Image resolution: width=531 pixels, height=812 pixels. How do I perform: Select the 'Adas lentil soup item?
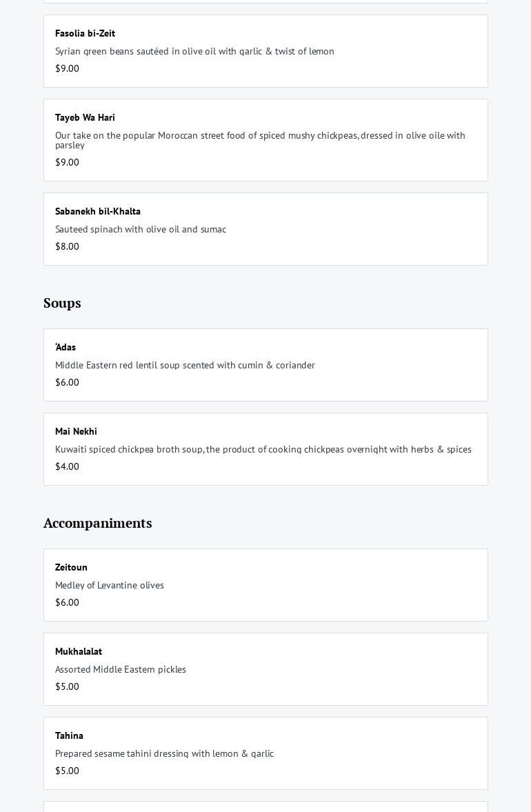click(265, 365)
